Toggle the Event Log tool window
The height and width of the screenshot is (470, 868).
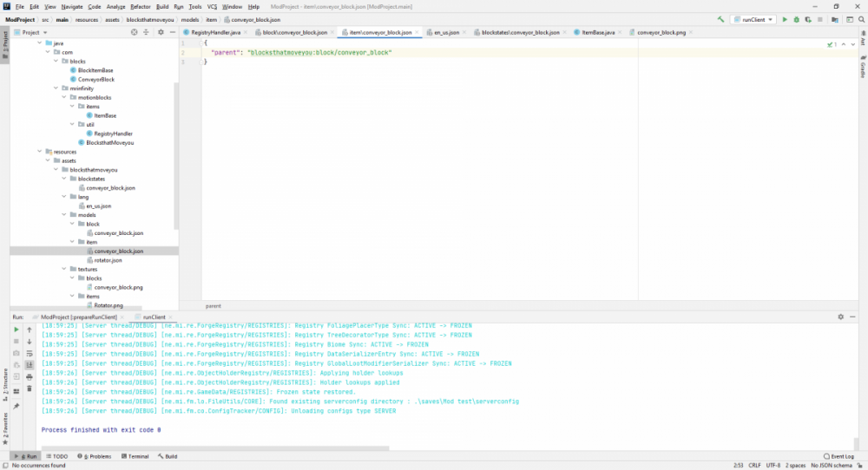coord(838,456)
